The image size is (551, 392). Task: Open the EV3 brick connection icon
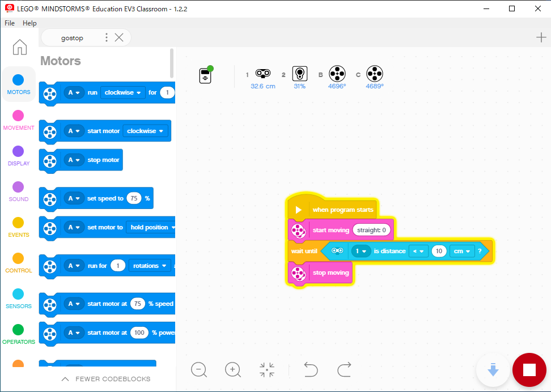pos(206,75)
